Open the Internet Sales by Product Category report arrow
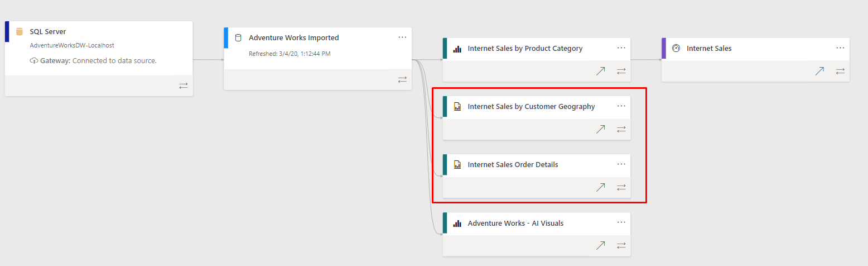The height and width of the screenshot is (266, 868). click(x=600, y=71)
